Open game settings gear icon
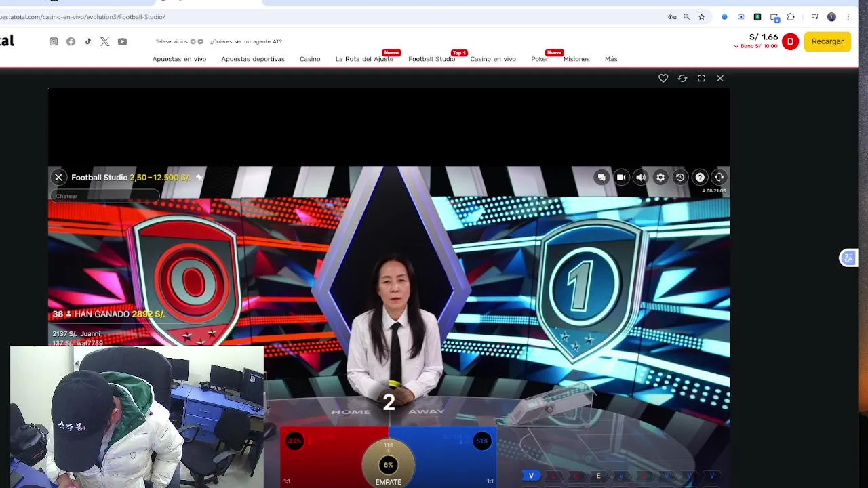 click(x=660, y=177)
